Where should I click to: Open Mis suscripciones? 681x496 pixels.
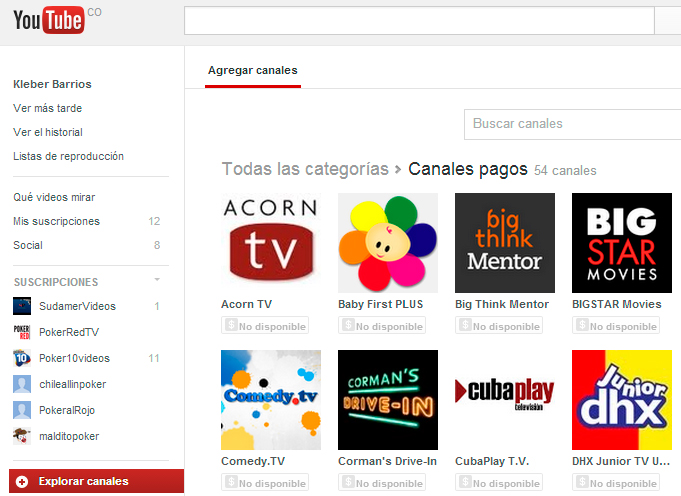tap(56, 221)
